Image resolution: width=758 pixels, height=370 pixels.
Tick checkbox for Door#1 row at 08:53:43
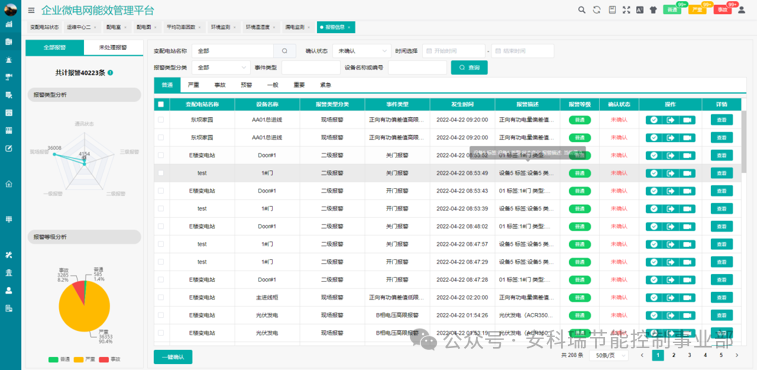coord(161,191)
